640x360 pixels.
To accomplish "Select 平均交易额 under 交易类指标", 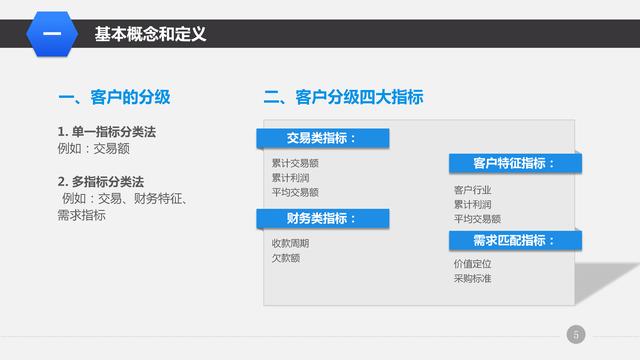I will click(295, 192).
